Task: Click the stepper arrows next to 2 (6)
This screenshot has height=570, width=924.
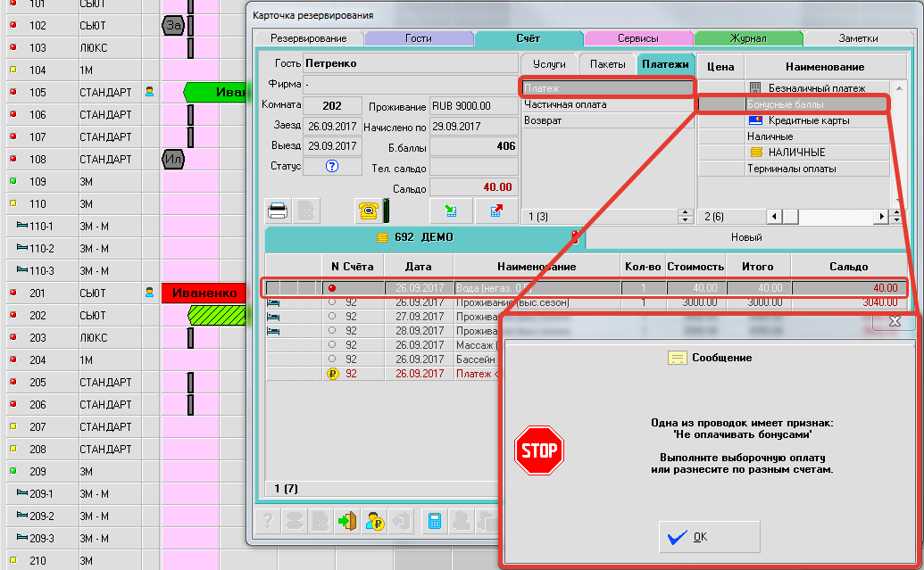Action: 895,217
